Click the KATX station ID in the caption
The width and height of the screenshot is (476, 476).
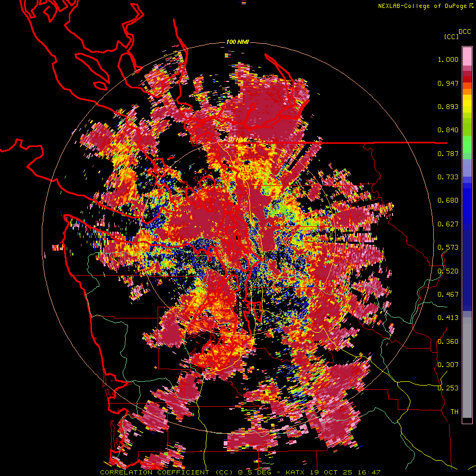coord(296,472)
